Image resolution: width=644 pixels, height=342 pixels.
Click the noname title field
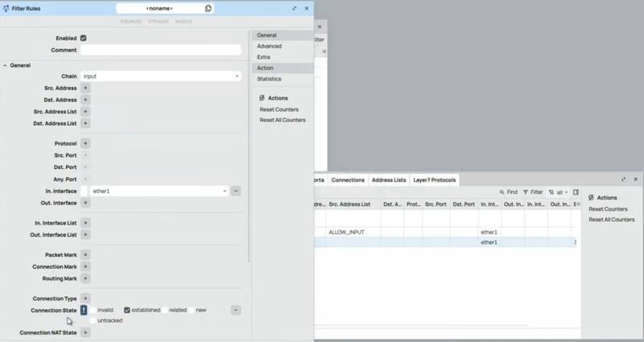[x=159, y=8]
